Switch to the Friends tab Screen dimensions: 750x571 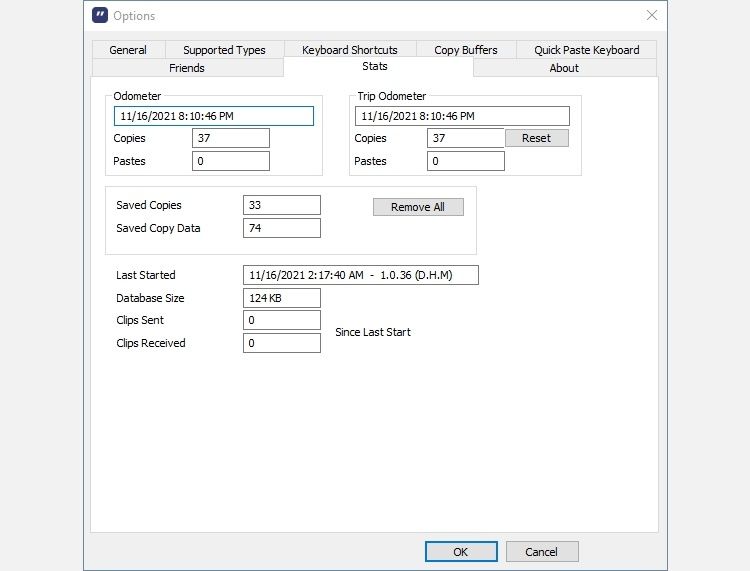point(187,68)
